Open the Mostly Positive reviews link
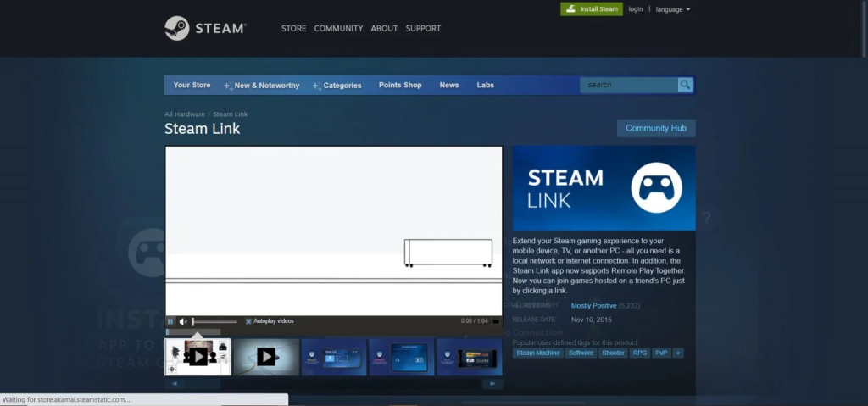Image resolution: width=868 pixels, height=406 pixels. (593, 306)
